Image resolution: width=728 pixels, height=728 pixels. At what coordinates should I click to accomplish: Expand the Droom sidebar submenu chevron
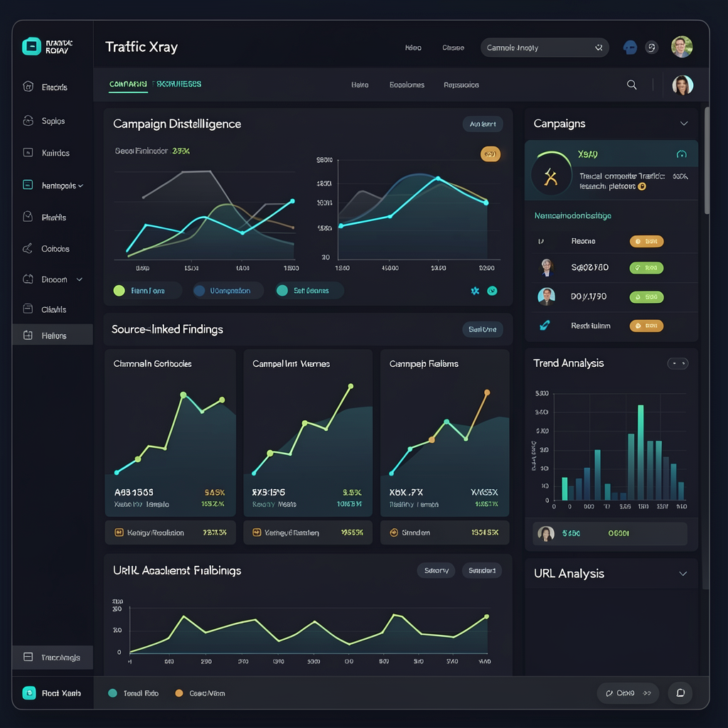pos(80,279)
